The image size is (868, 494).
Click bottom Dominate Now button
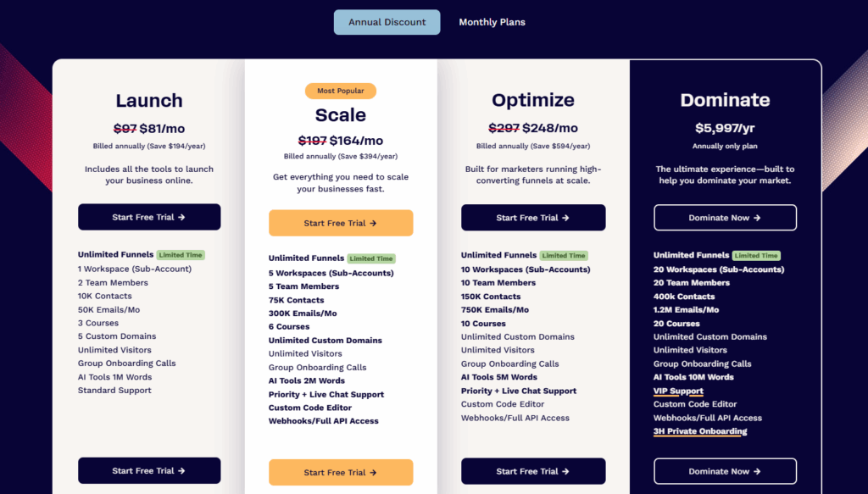[x=725, y=471]
